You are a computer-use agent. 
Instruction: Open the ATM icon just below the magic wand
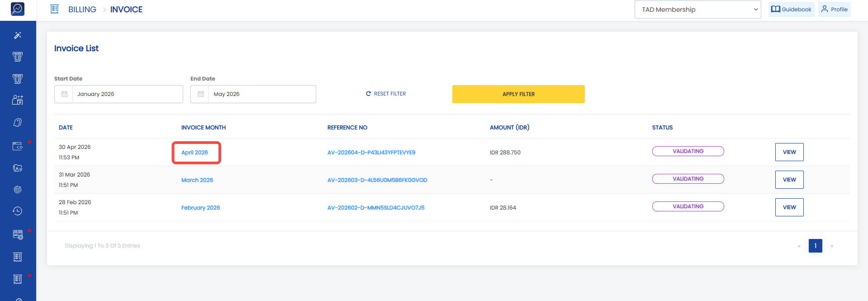tap(18, 57)
